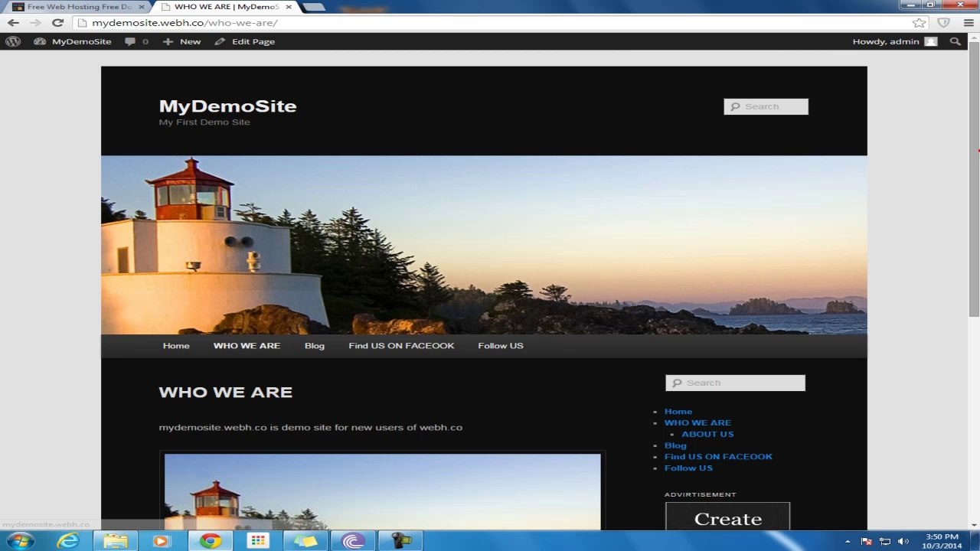Click the browser Forward arrow
Image resolution: width=980 pixels, height=551 pixels.
[x=35, y=23]
